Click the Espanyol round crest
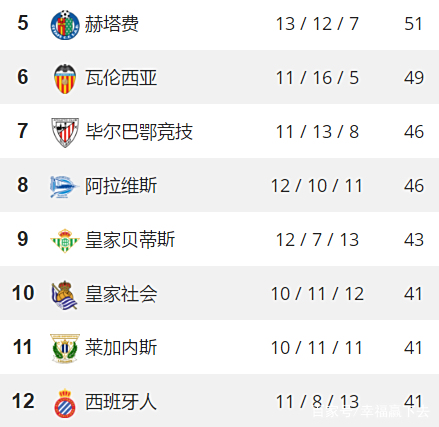Screen dimensions: 439x427 click(65, 403)
